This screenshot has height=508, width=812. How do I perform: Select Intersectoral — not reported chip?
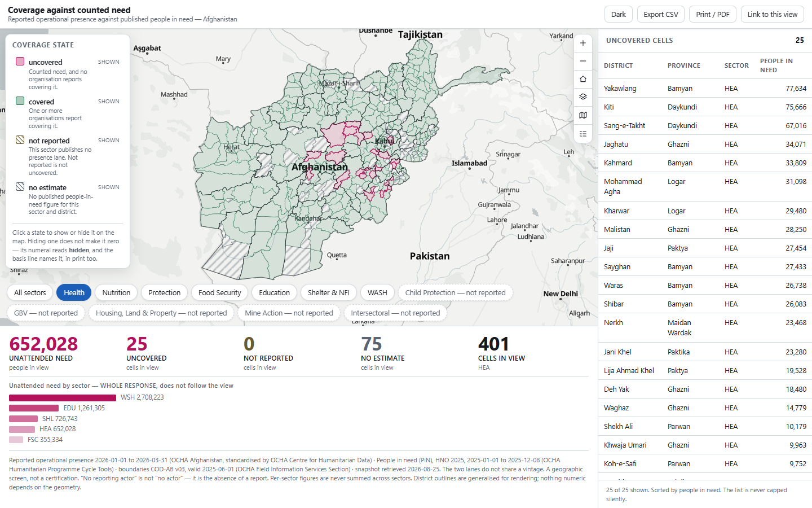point(395,313)
